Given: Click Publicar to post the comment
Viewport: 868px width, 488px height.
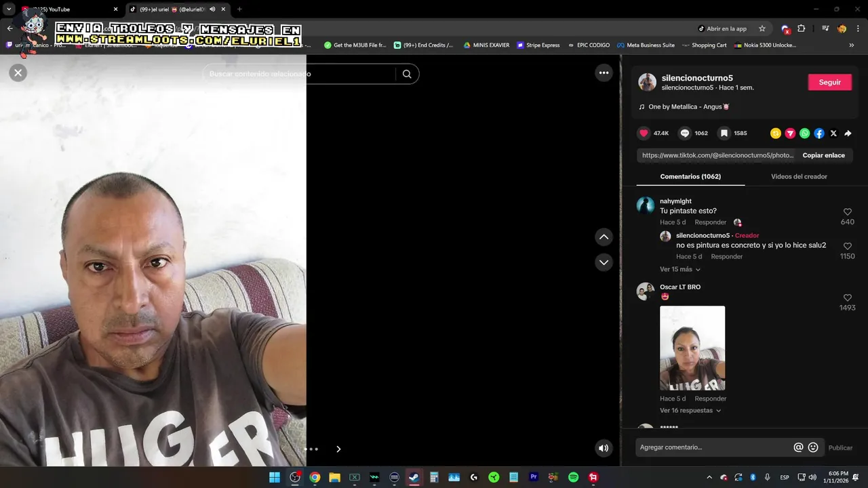Looking at the screenshot, I should point(840,447).
